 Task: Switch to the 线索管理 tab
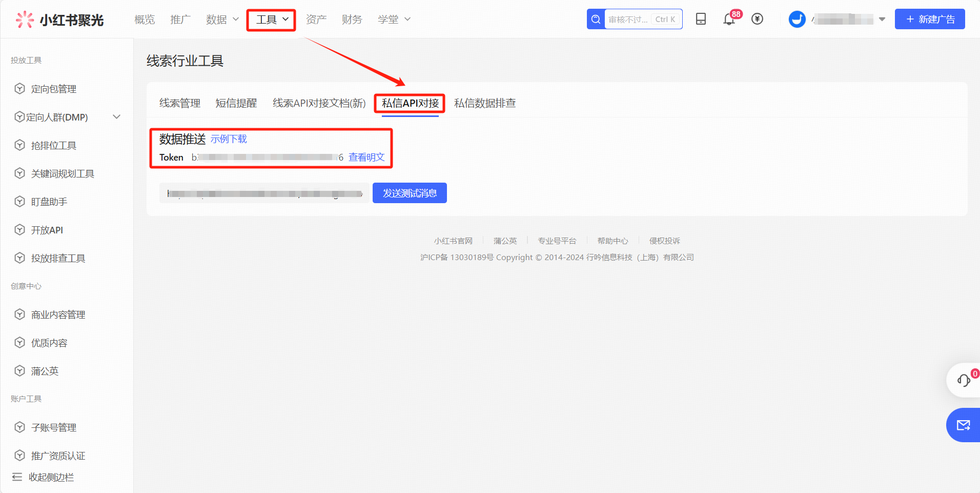pyautogui.click(x=180, y=103)
